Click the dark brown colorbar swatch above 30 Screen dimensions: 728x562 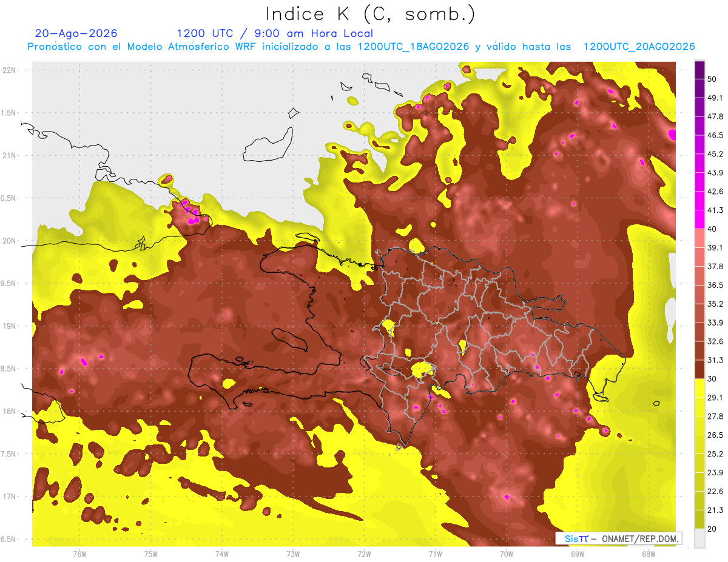pyautogui.click(x=699, y=370)
